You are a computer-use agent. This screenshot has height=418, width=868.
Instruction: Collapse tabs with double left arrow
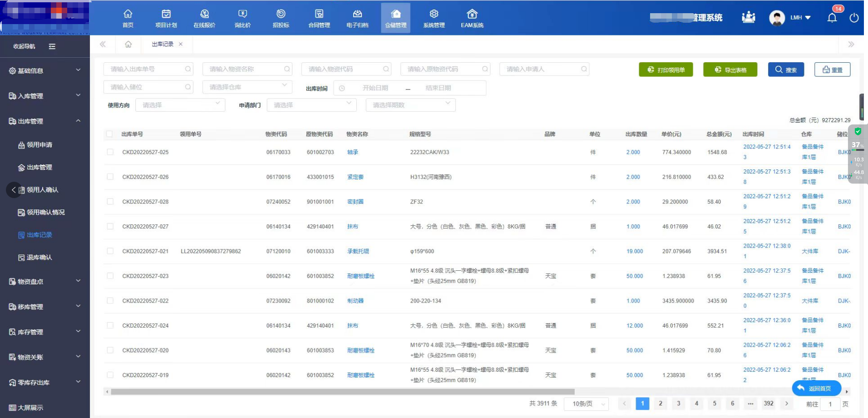(103, 44)
